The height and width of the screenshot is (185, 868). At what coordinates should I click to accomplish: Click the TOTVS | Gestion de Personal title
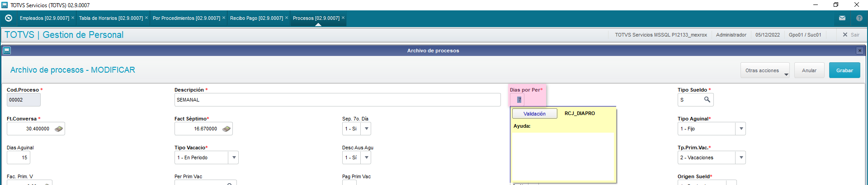point(64,35)
